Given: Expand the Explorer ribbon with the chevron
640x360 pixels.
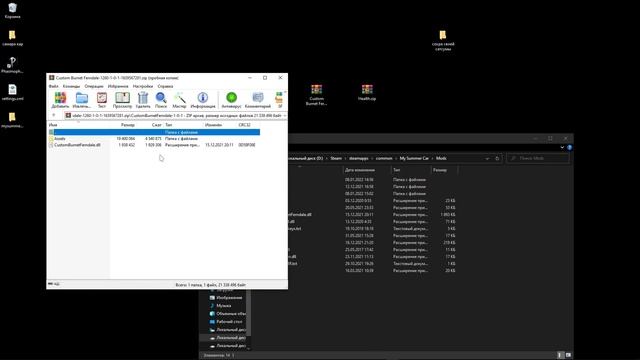Looking at the screenshot, I should point(562,147).
